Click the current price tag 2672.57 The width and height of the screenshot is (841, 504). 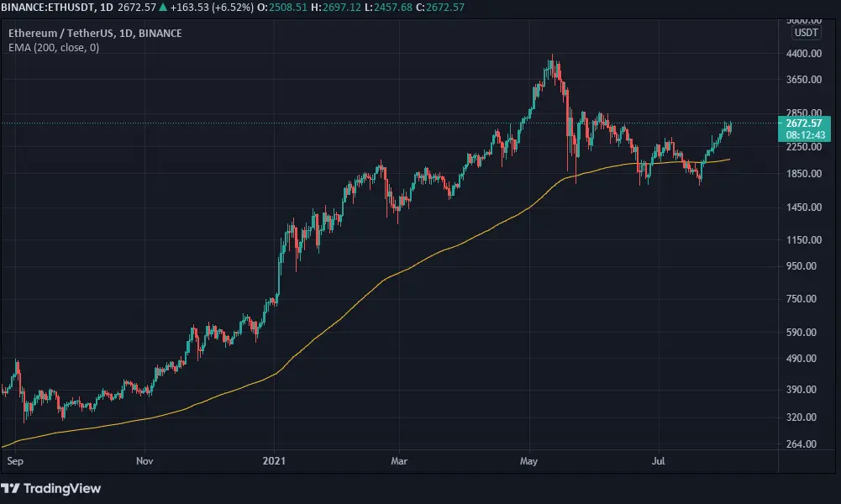[x=803, y=123]
